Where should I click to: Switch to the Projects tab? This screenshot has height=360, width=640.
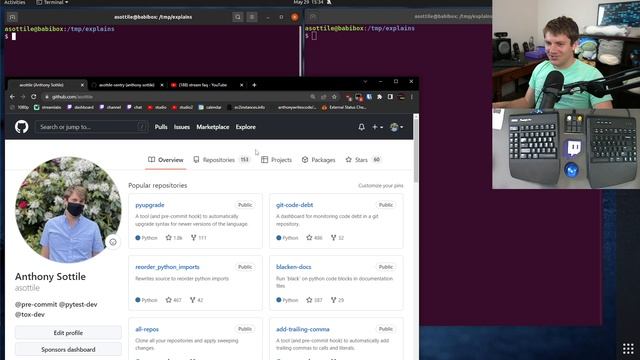pos(276,160)
